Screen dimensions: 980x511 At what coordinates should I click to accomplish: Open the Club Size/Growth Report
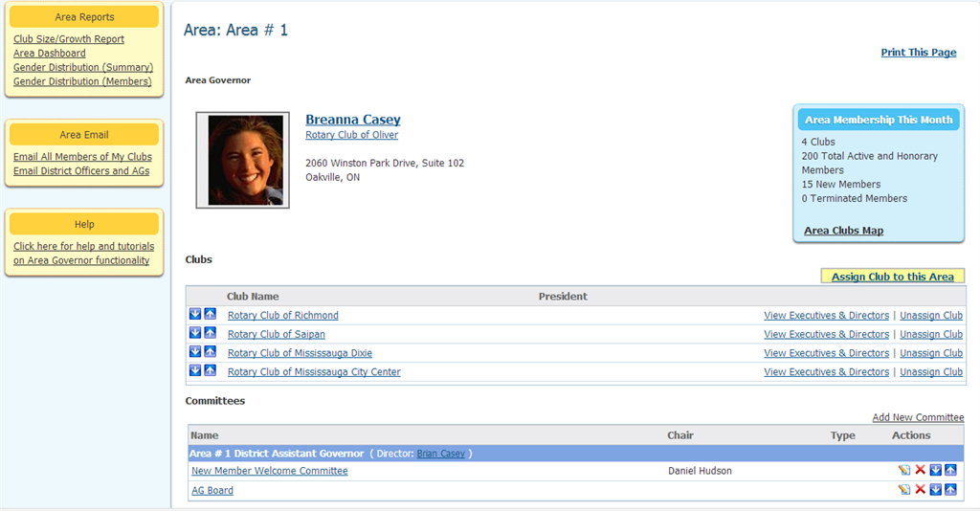[x=69, y=39]
